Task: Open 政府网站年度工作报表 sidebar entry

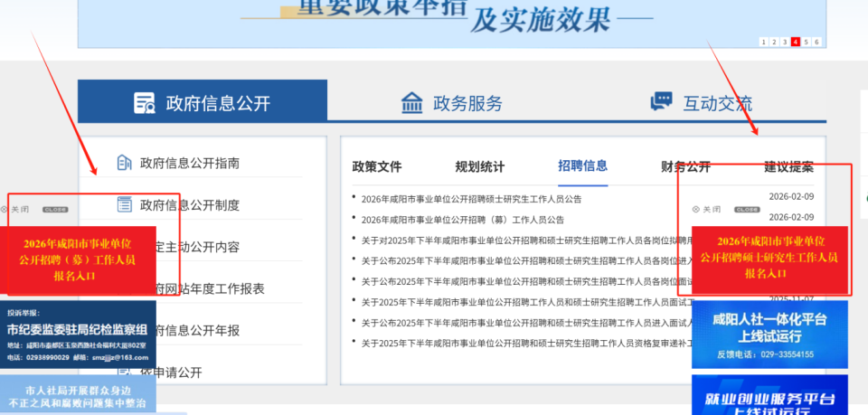Action: [211, 288]
